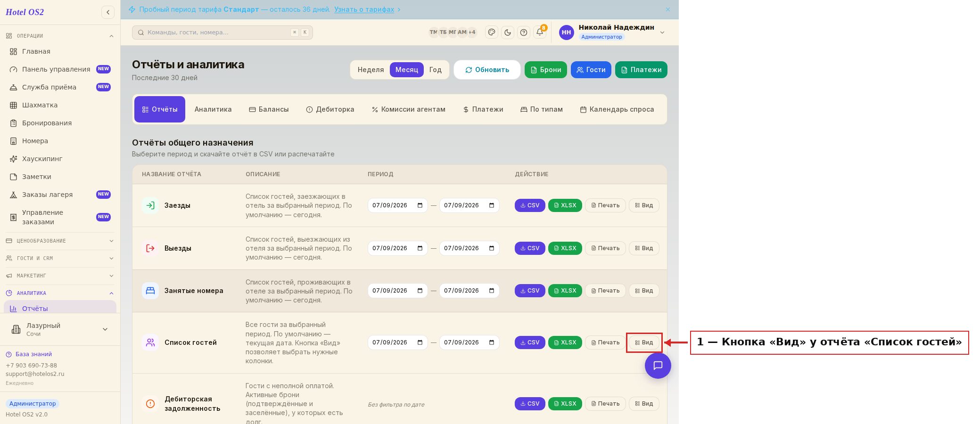Toggle dark mode moon icon
The height and width of the screenshot is (424, 980).
tap(508, 33)
